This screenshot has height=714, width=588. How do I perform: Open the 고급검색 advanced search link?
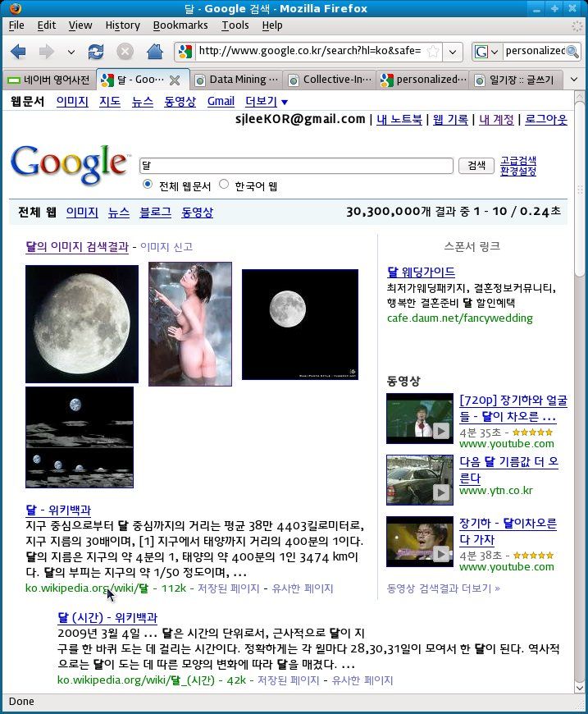coord(518,160)
